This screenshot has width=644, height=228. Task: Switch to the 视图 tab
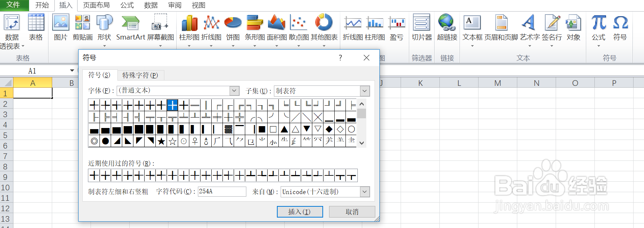[198, 5]
